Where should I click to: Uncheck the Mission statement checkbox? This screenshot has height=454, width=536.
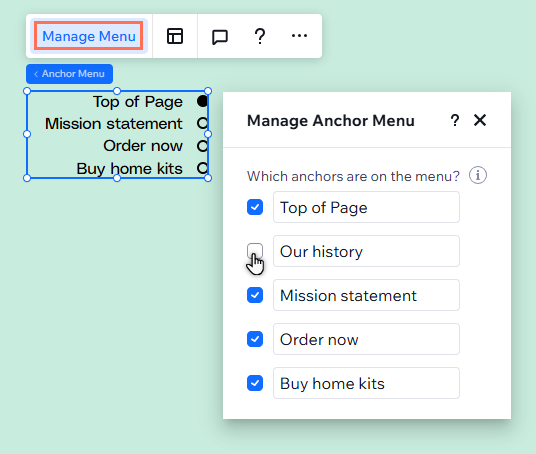pos(255,295)
